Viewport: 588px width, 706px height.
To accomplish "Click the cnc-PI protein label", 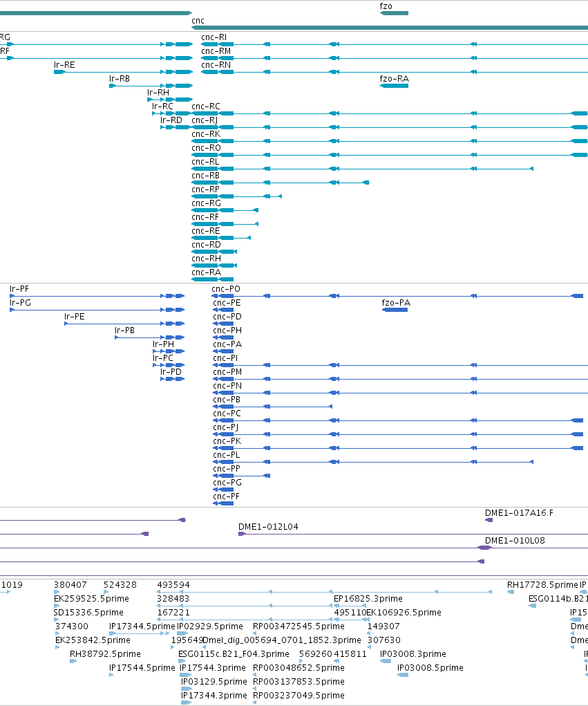I will 225,358.
